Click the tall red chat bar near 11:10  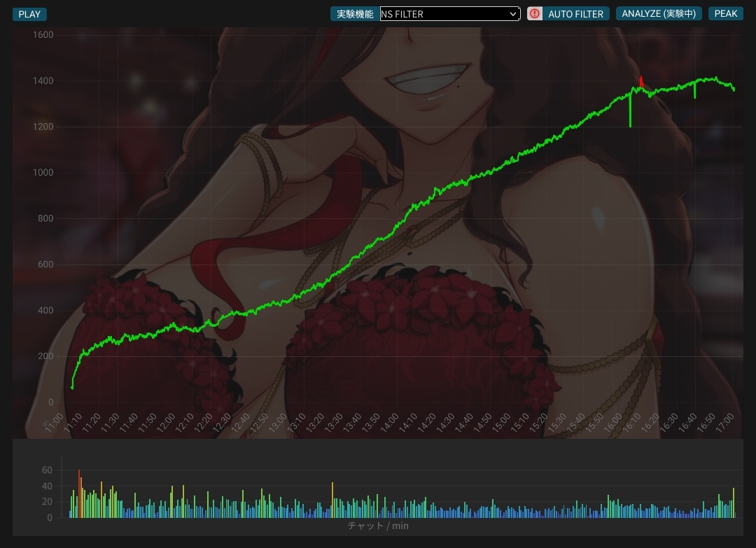coord(79,493)
